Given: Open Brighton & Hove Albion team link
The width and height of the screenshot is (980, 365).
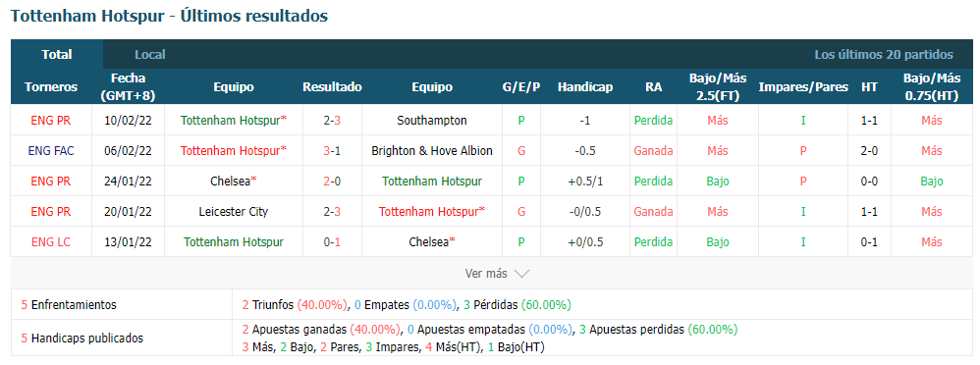Looking at the screenshot, I should click(432, 151).
